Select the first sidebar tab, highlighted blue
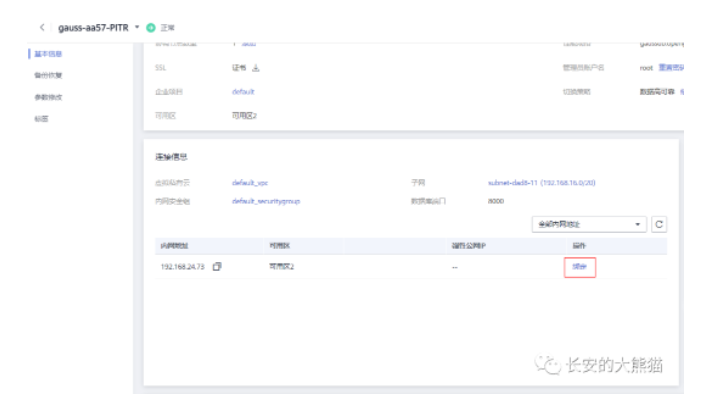 [x=48, y=54]
